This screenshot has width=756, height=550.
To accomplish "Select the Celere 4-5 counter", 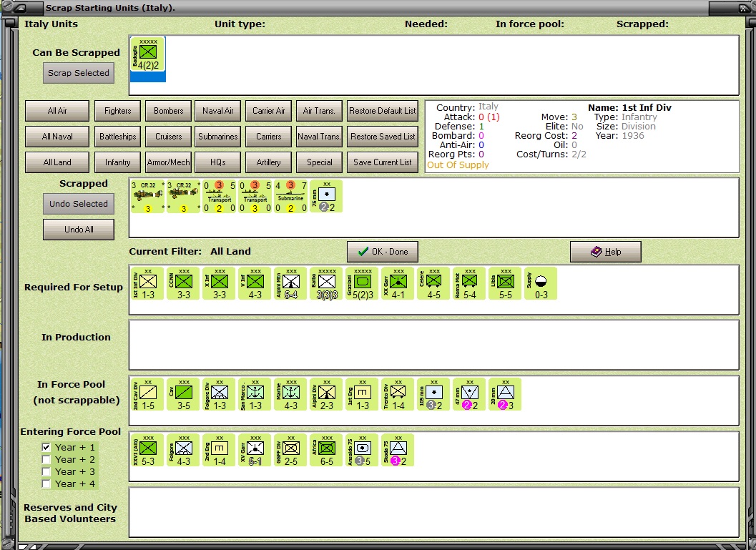I will (x=434, y=283).
